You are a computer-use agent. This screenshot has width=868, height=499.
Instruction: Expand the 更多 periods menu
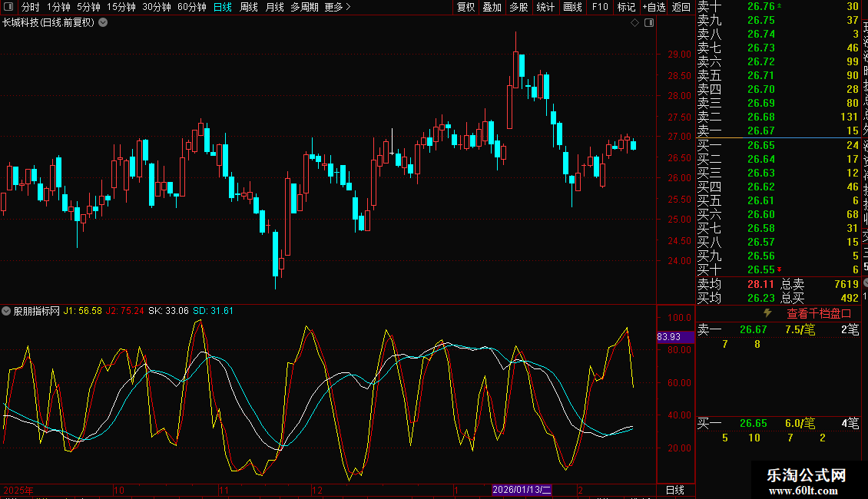338,7
